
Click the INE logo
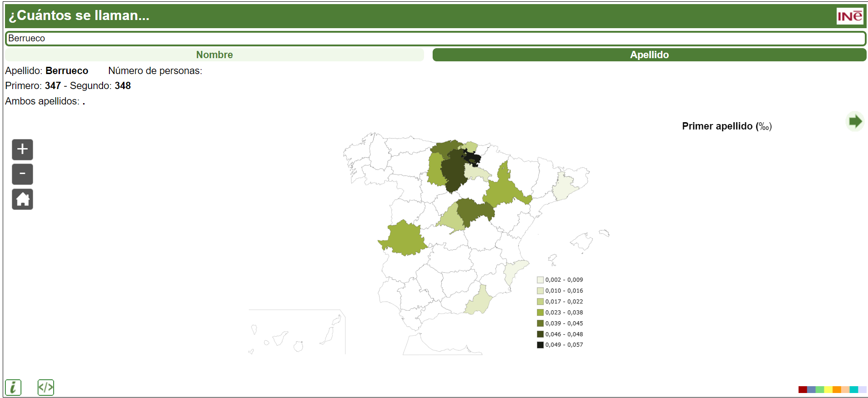click(849, 16)
